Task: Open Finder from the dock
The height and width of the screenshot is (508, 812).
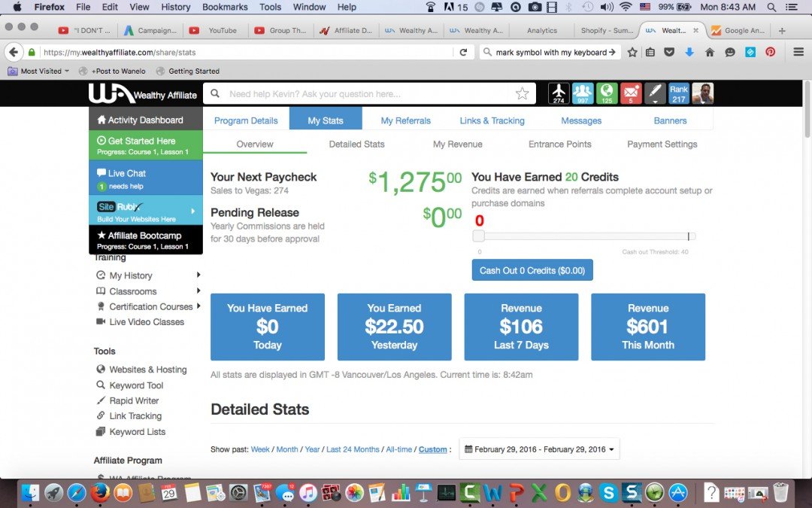Action: click(x=30, y=492)
